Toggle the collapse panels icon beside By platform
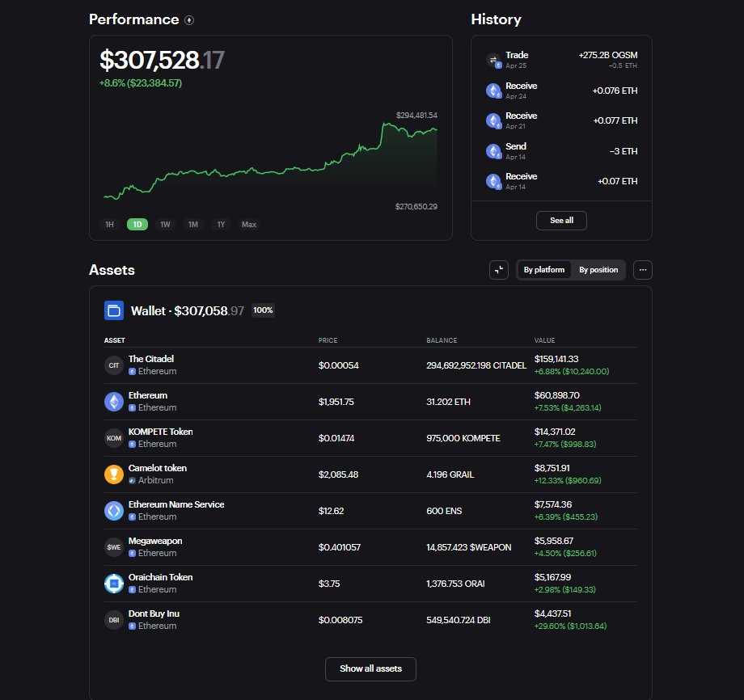 pyautogui.click(x=499, y=270)
